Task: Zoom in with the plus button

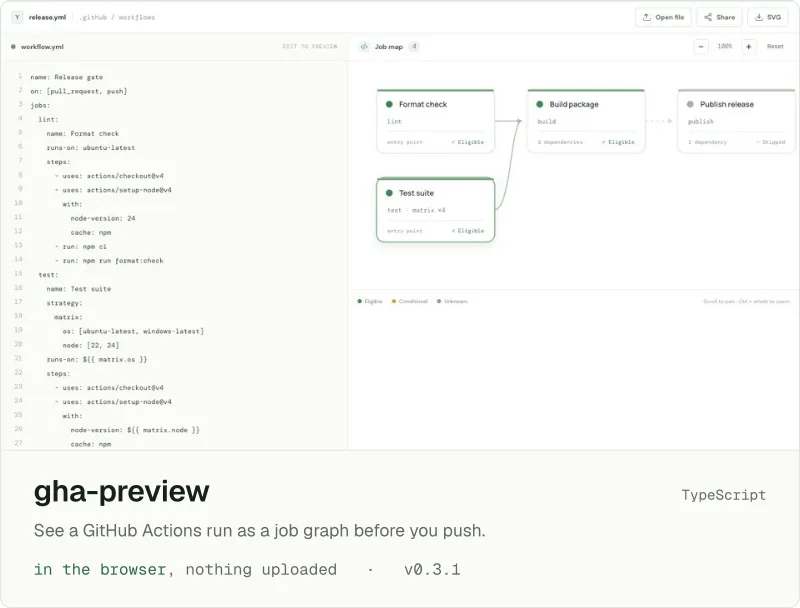Action: pyautogui.click(x=748, y=46)
